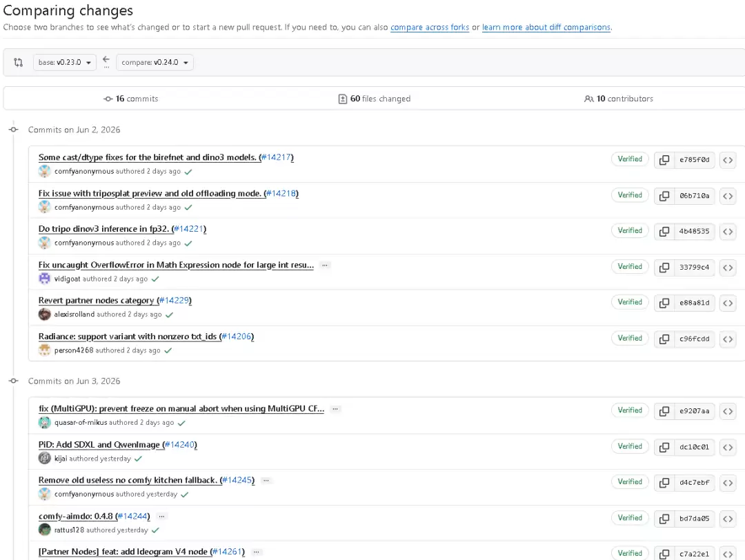Click the green checkmark status for vidigoat commit
The image size is (745, 560).
click(155, 279)
